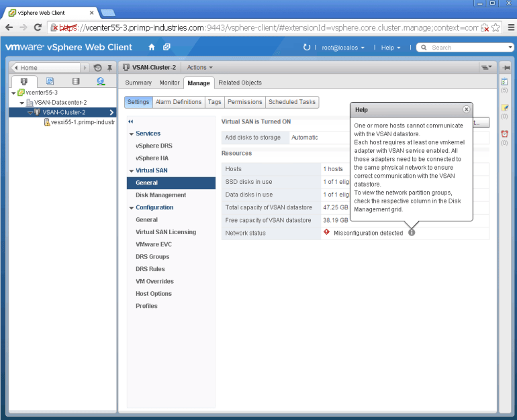Image resolution: width=517 pixels, height=420 pixels.
Task: Bookmark this page with the star icon
Action: pyautogui.click(x=496, y=28)
